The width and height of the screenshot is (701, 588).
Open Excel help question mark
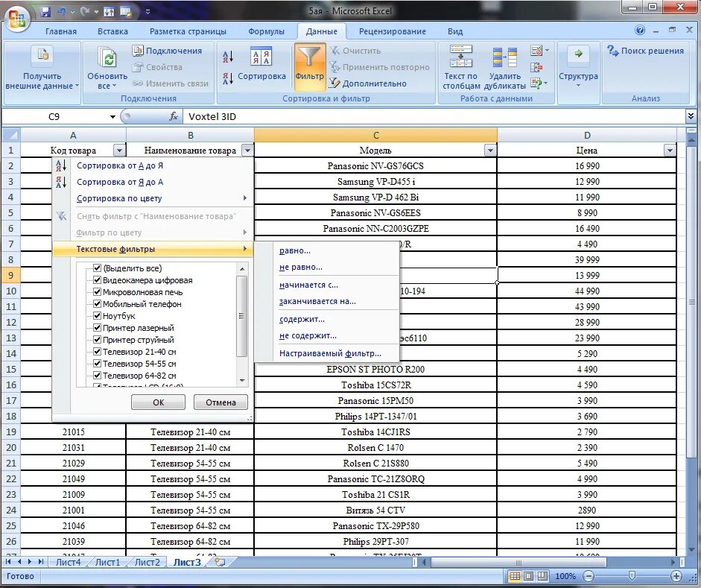click(x=640, y=31)
